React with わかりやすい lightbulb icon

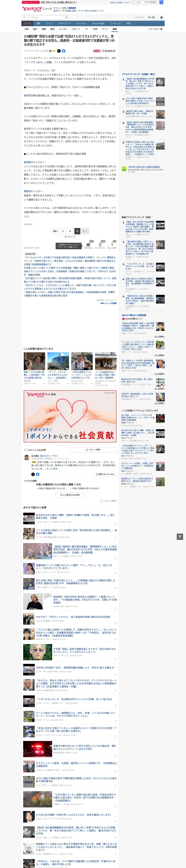pyautogui.click(x=100, y=245)
